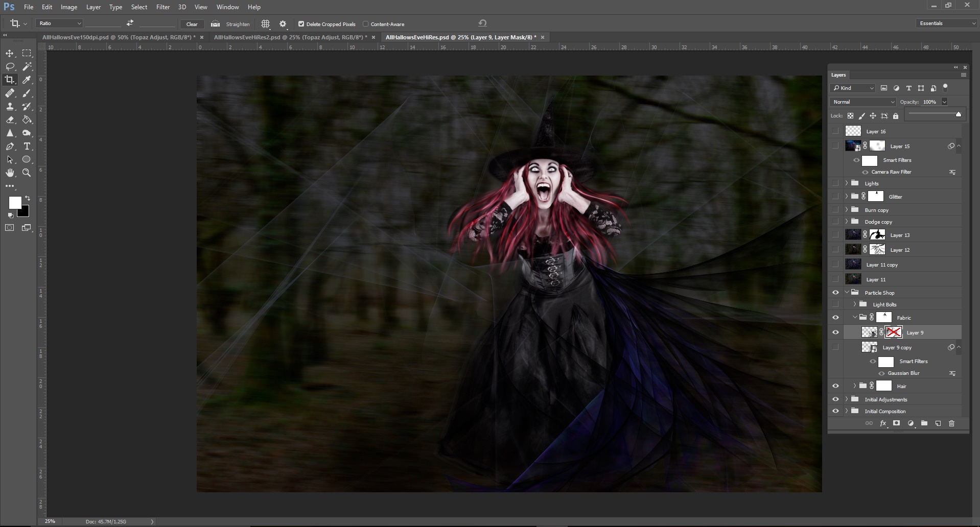The height and width of the screenshot is (527, 980).
Task: Select the Move tool
Action: 10,53
